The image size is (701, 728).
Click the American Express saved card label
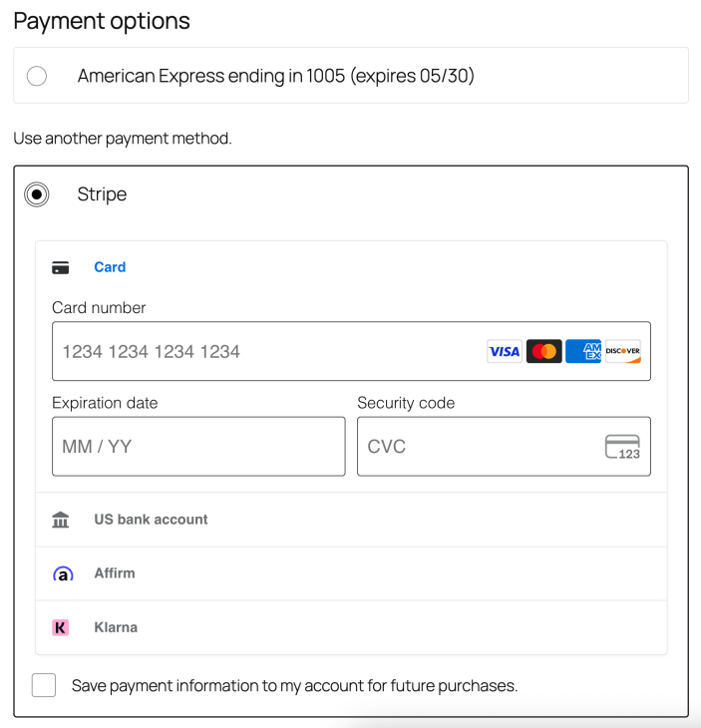276,76
